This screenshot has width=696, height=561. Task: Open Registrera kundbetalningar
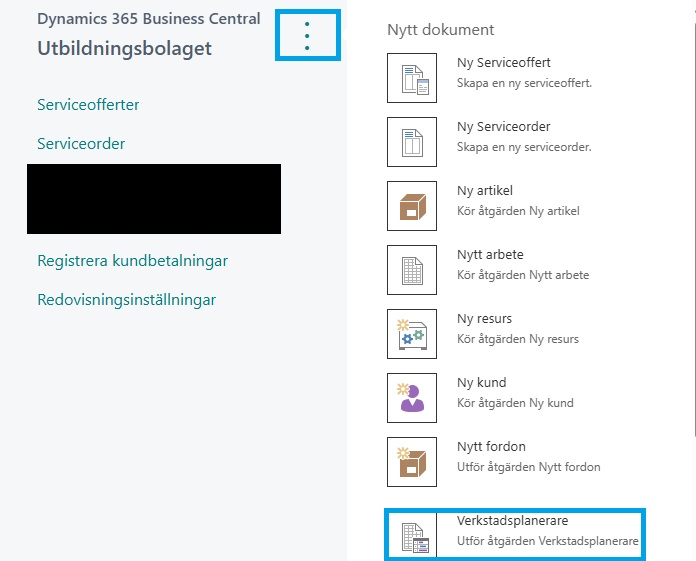click(x=132, y=261)
